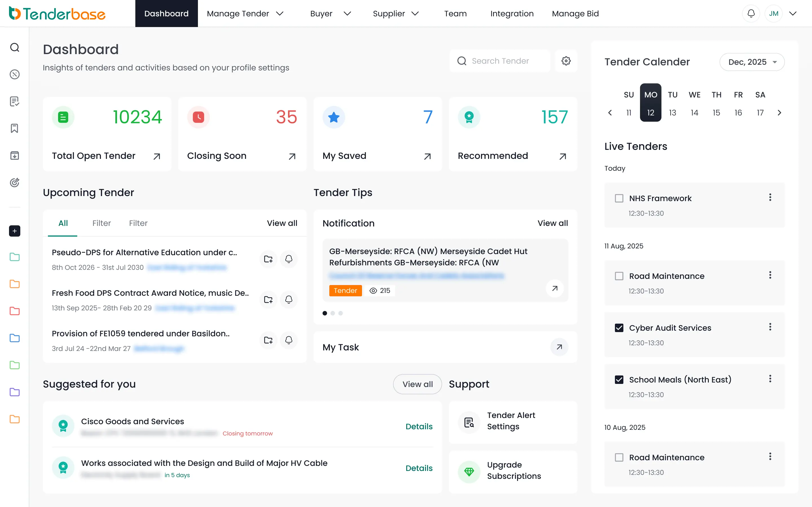Switch to the first Filter tab
This screenshot has width=812, height=507.
[x=101, y=223]
